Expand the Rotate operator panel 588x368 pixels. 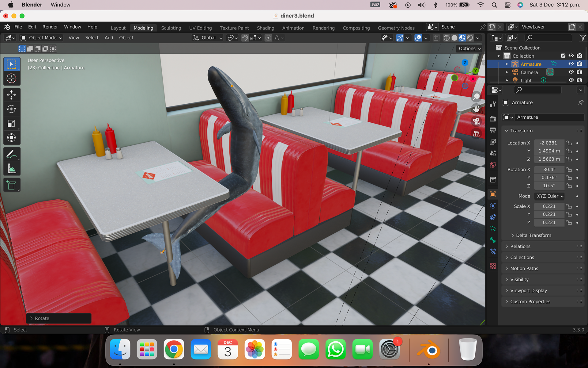click(42, 318)
